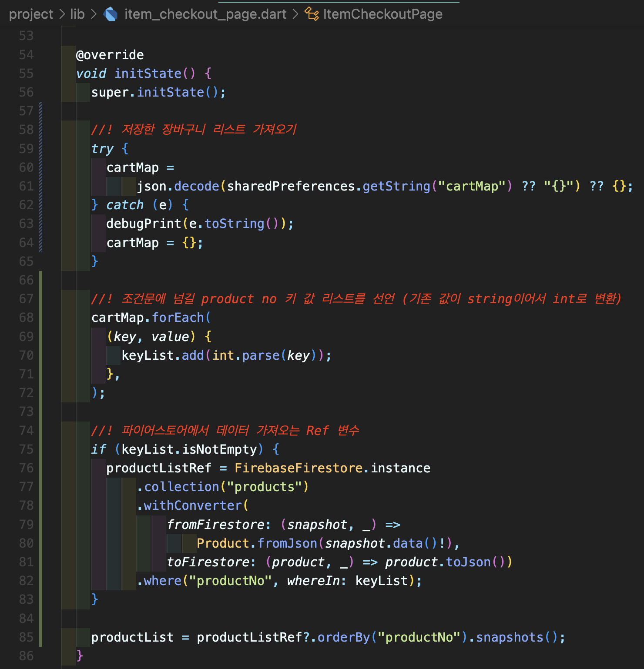Screen dimensions: 644x669
Task: Click line number 59 in gutter
Action: 26,149
